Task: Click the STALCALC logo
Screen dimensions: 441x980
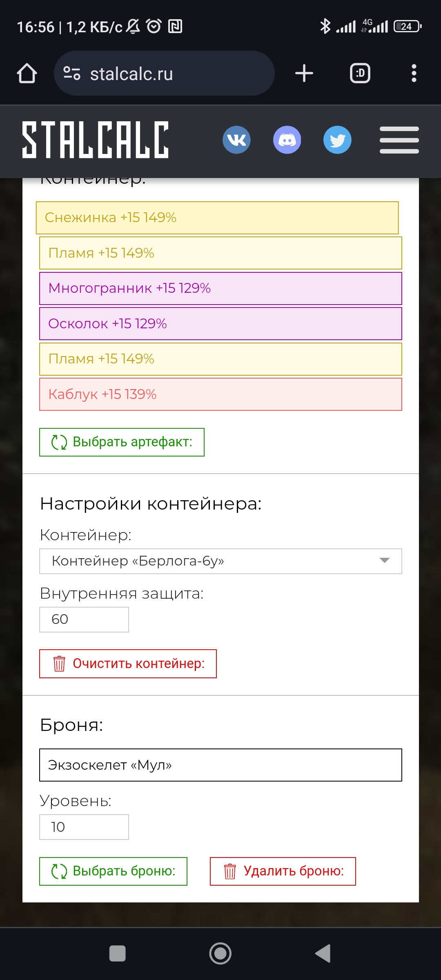Action: [x=95, y=140]
